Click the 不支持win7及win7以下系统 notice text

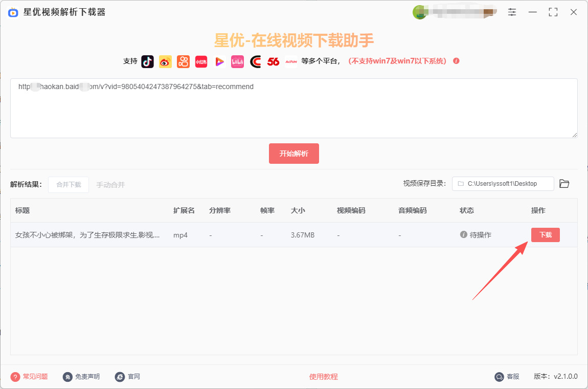pyautogui.click(x=397, y=61)
